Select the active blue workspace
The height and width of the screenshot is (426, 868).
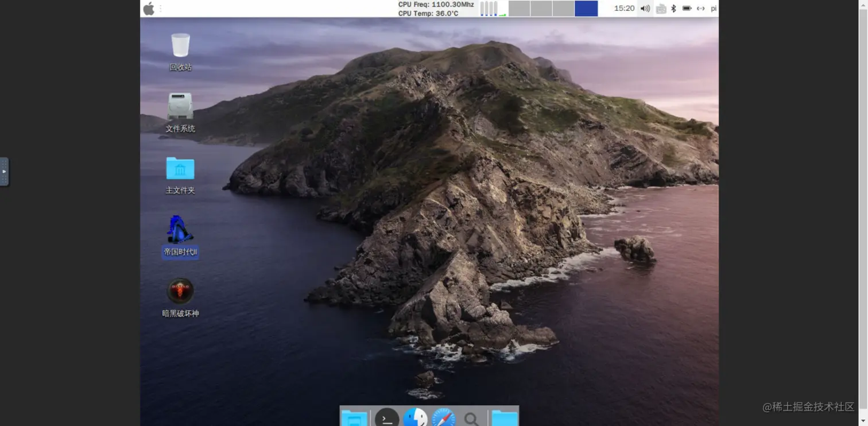pos(586,9)
